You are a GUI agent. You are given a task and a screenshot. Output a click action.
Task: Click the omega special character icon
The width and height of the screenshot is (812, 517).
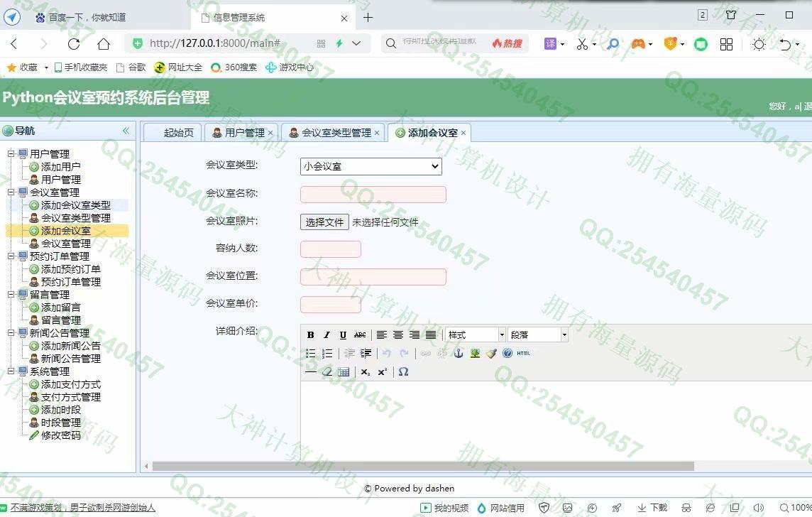[403, 372]
